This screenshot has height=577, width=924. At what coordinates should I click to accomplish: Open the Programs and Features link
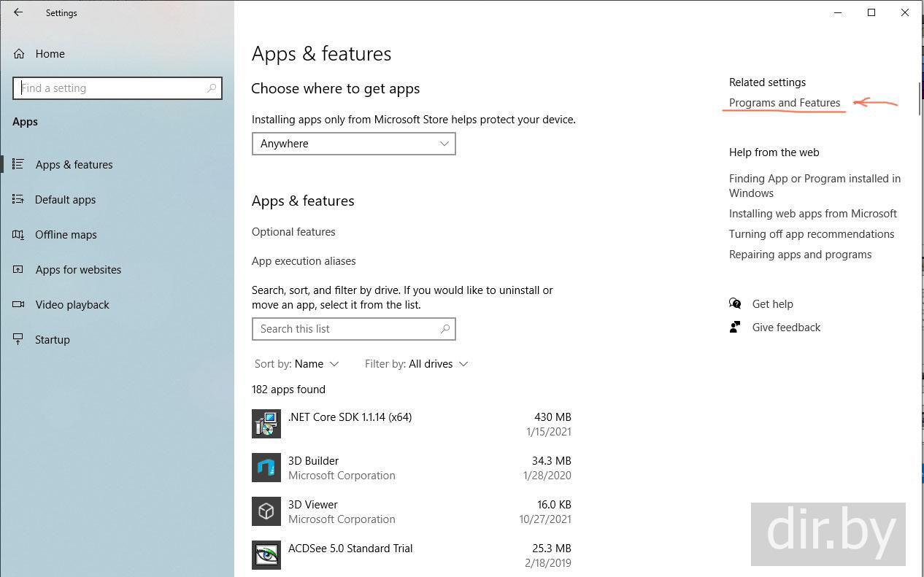(785, 103)
